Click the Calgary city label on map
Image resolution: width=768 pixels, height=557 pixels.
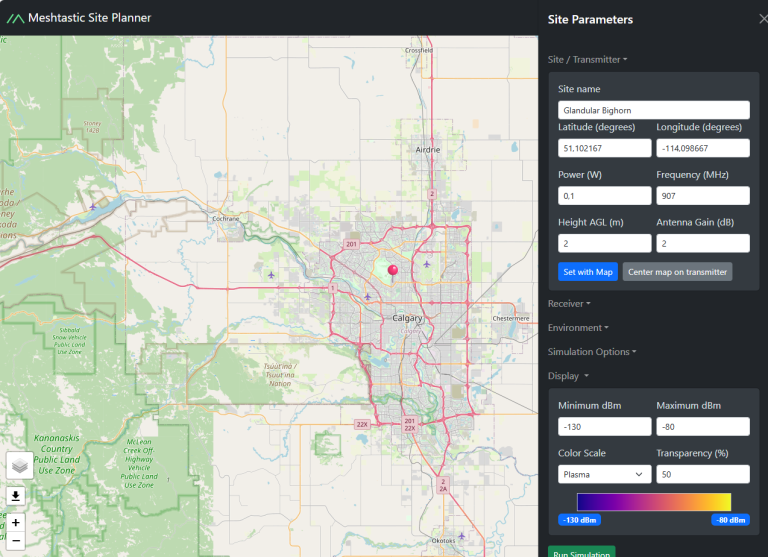coord(407,318)
